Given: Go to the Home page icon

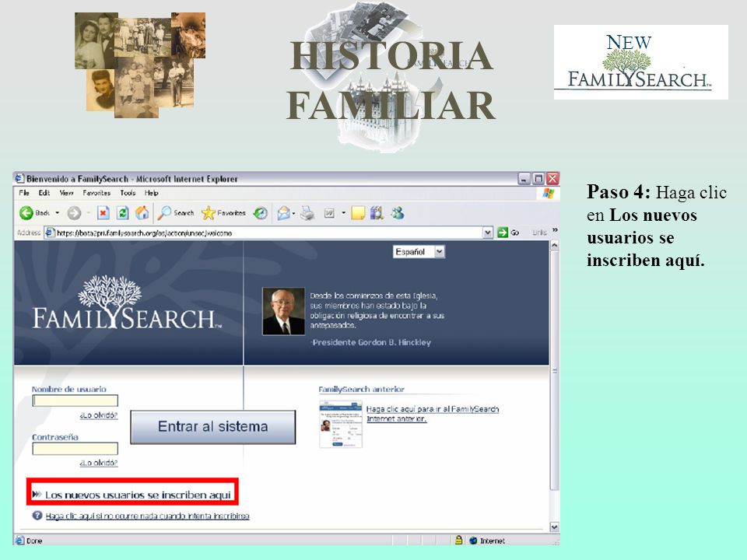Looking at the screenshot, I should click(x=142, y=213).
